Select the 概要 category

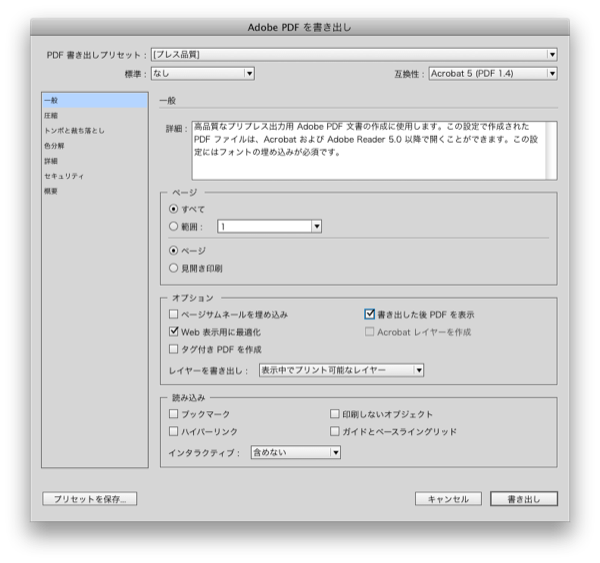[52, 190]
